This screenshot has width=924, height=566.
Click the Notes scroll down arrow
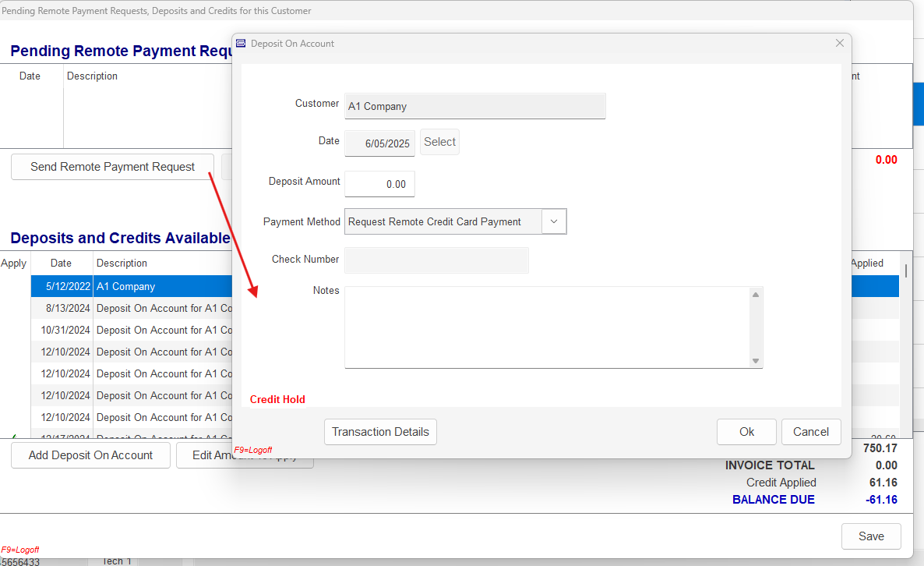click(x=755, y=361)
